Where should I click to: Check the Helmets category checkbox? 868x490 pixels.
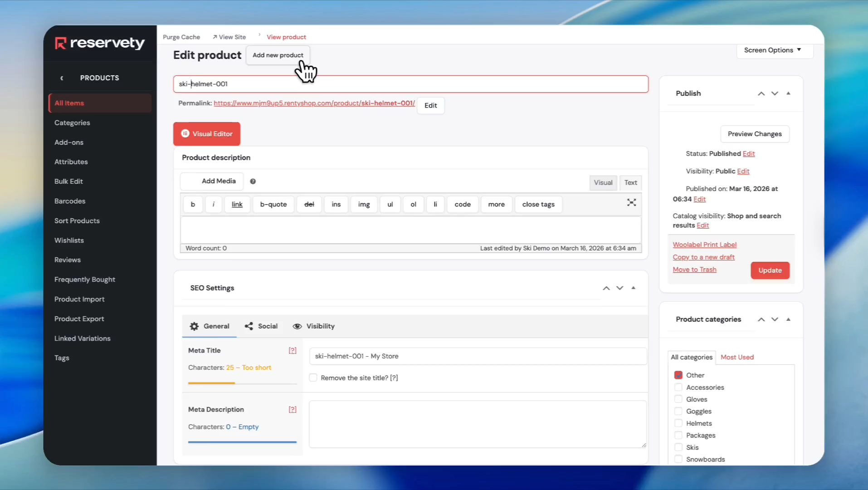(x=678, y=423)
